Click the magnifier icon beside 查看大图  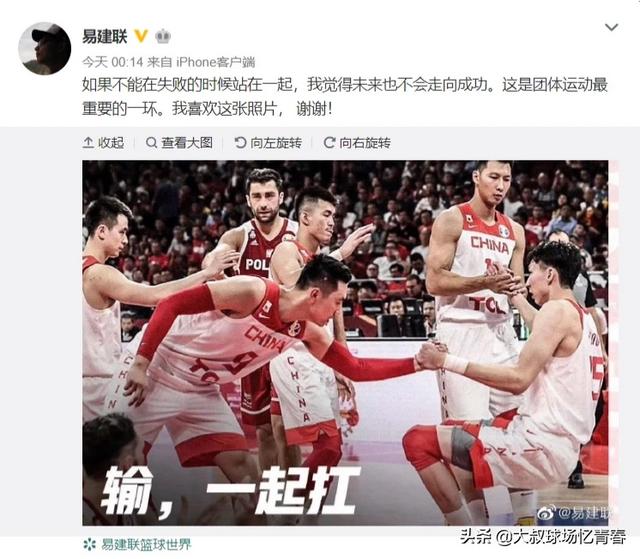click(151, 143)
